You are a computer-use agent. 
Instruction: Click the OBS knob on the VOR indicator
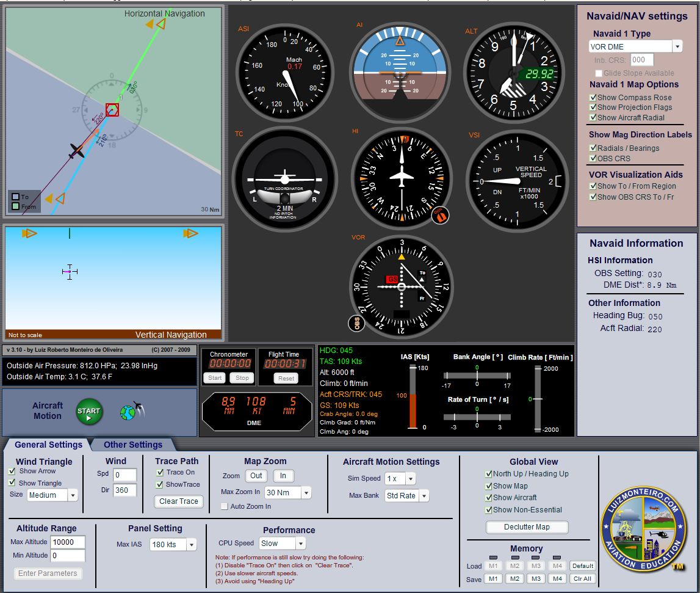click(356, 322)
